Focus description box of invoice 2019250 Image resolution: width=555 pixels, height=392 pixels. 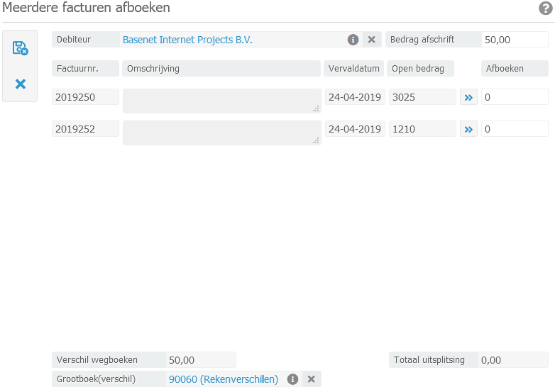[221, 101]
